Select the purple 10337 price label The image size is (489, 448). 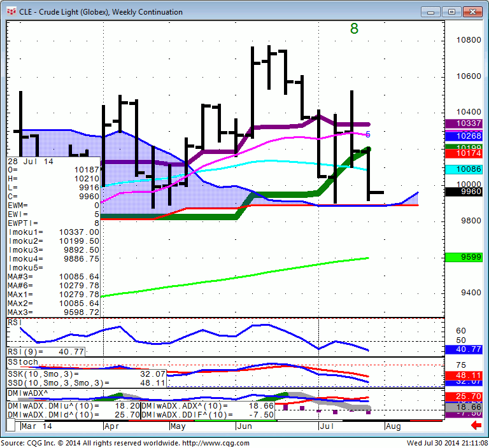464,123
